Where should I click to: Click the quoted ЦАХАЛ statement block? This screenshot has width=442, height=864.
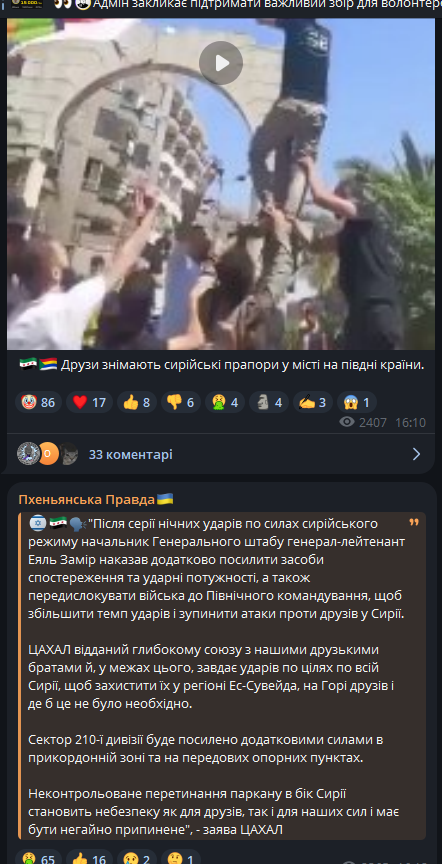[222, 676]
